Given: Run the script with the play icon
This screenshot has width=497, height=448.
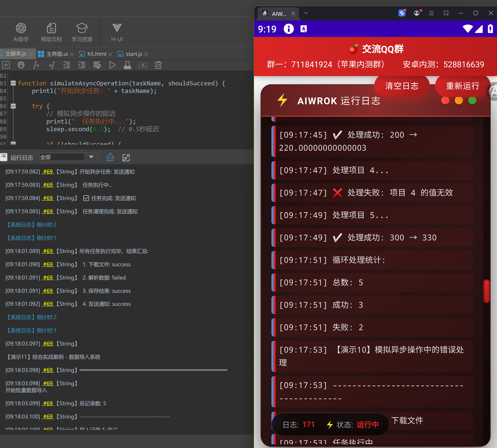Looking at the screenshot, I should [112, 65].
